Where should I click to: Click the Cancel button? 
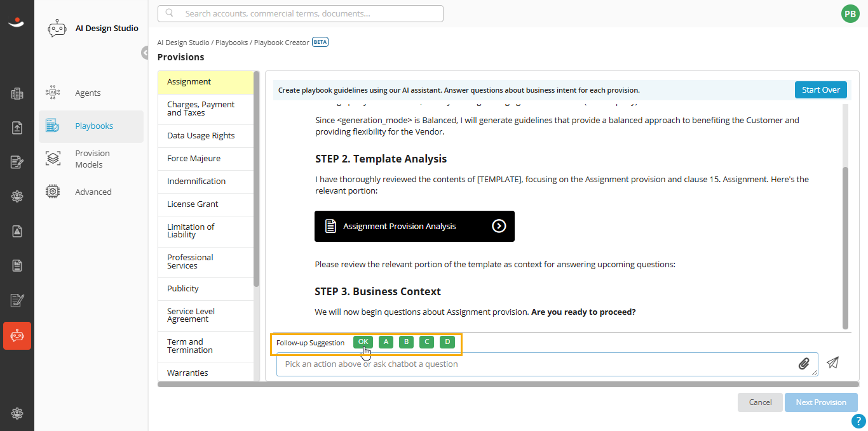click(760, 402)
